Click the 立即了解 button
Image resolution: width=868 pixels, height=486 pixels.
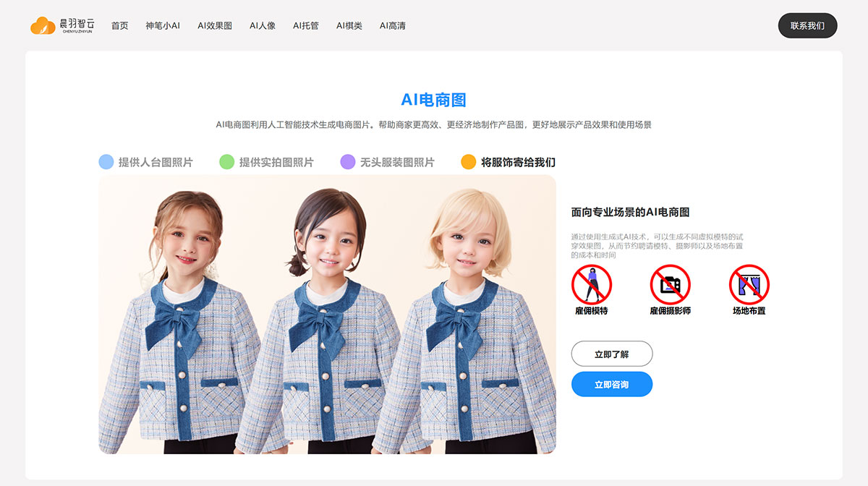[612, 354]
